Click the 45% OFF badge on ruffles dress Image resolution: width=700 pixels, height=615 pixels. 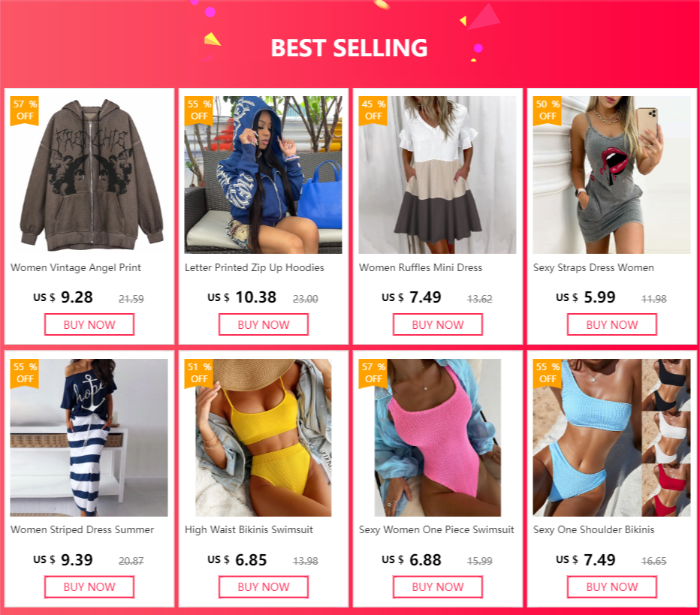coord(373,110)
